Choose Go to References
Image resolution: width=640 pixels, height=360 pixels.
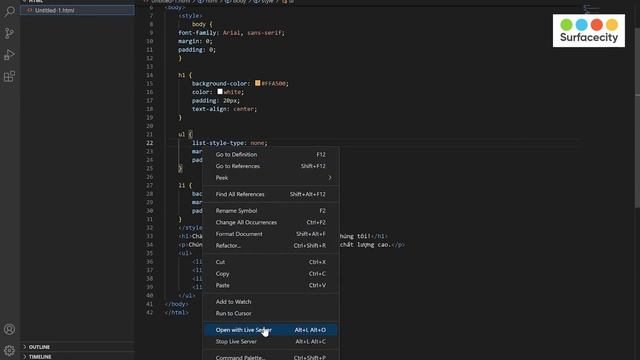pos(271,166)
